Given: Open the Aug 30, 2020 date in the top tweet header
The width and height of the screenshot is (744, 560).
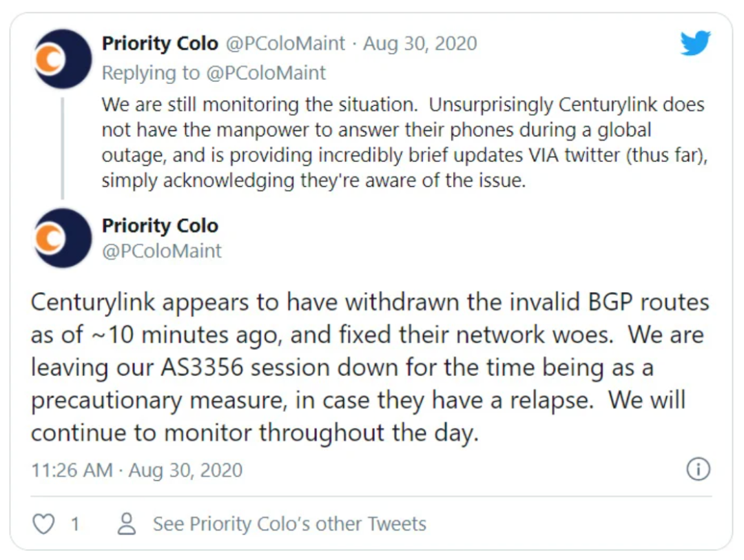Looking at the screenshot, I should point(420,43).
